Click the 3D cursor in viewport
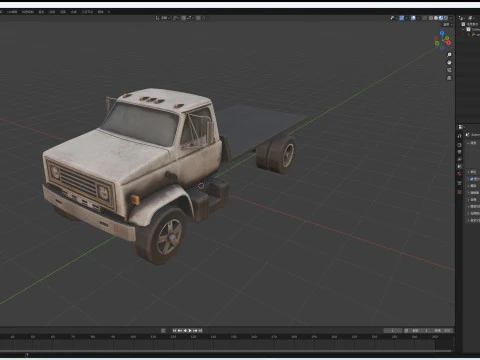 click(x=201, y=186)
